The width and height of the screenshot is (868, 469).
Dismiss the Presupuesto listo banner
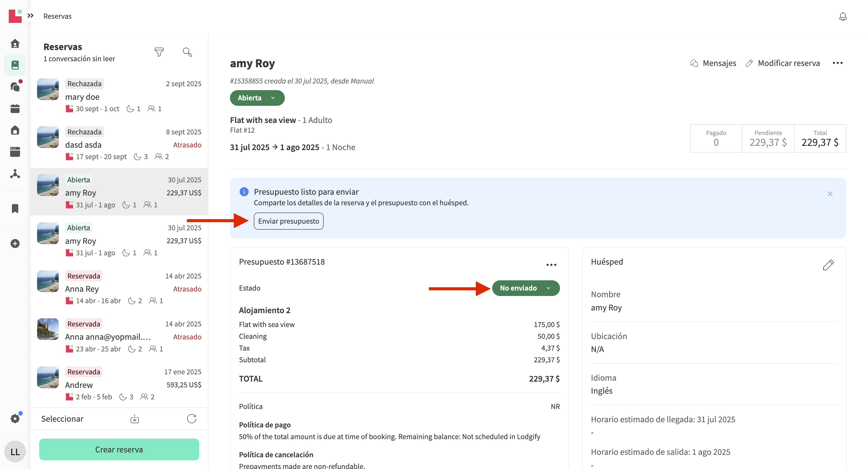click(x=830, y=194)
